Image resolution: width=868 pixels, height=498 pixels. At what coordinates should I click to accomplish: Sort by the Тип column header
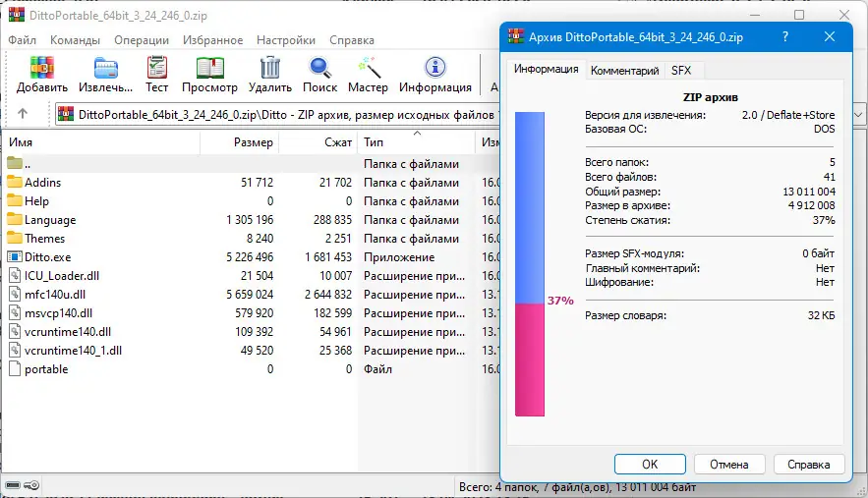pos(416,142)
